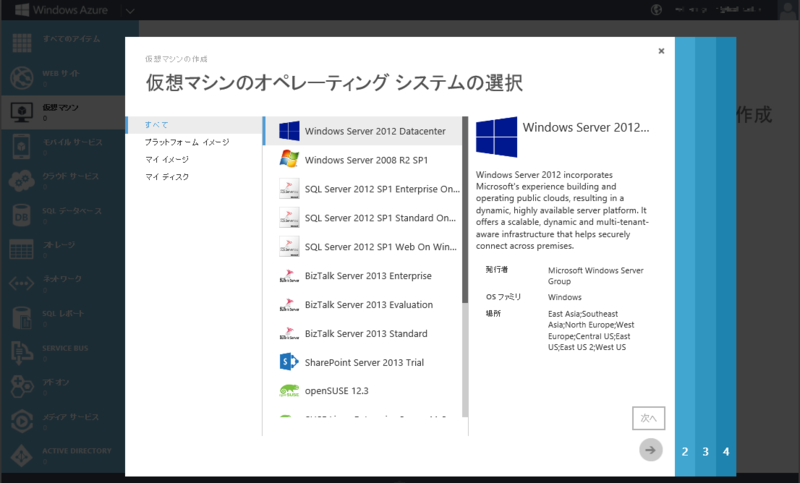This screenshot has height=483, width=800.
Task: Select マイ ディスク filter category
Action: 167,177
